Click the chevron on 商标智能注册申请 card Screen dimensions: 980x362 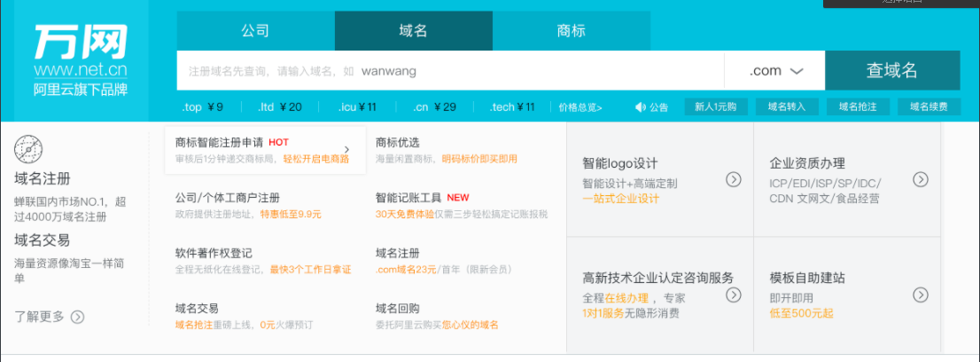click(346, 150)
